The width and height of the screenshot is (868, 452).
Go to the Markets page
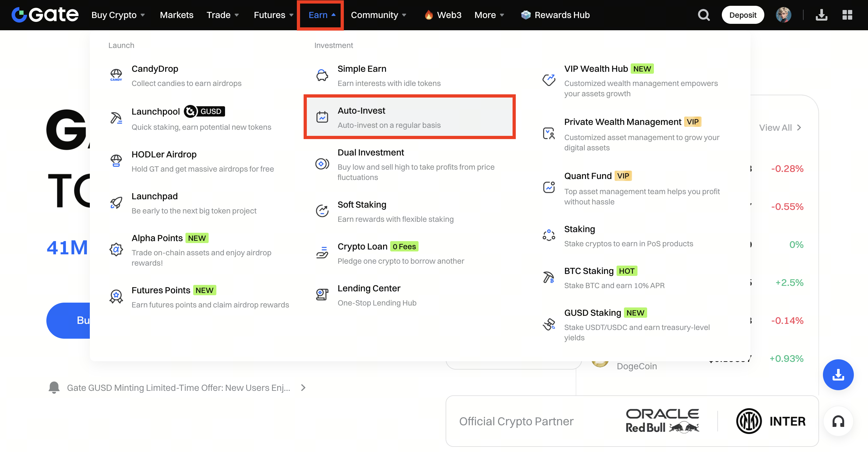tap(176, 15)
